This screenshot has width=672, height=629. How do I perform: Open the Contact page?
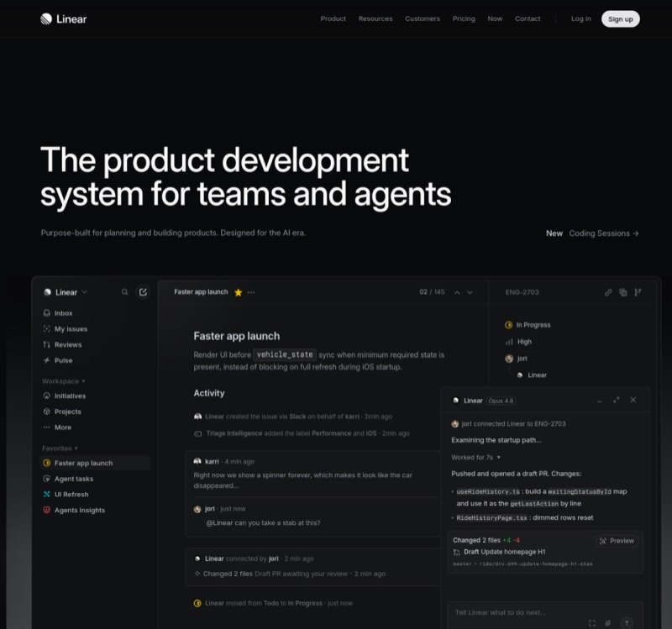tap(528, 18)
